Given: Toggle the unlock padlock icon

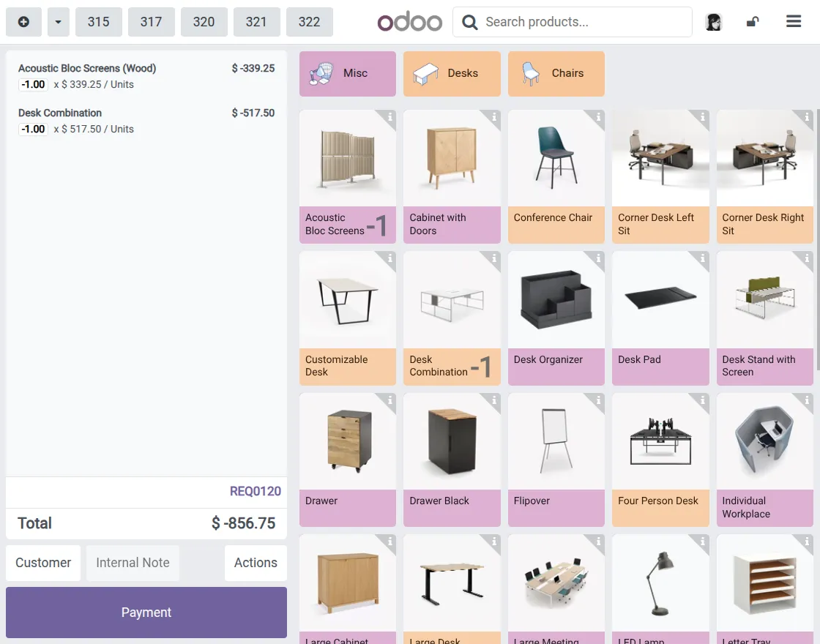Looking at the screenshot, I should (753, 22).
